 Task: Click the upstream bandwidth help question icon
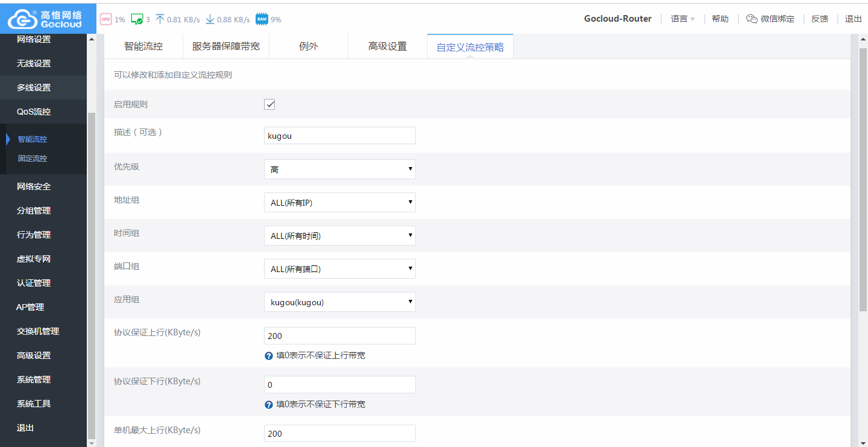click(269, 356)
